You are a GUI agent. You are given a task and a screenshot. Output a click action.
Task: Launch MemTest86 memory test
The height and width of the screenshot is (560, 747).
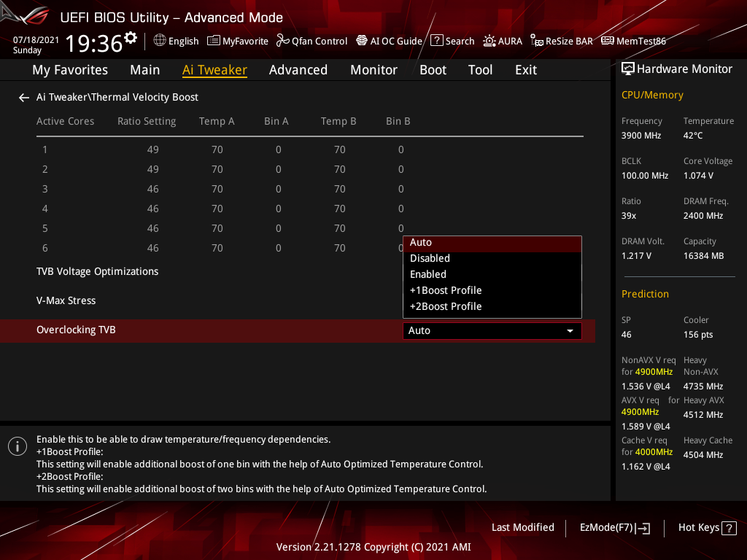point(633,41)
